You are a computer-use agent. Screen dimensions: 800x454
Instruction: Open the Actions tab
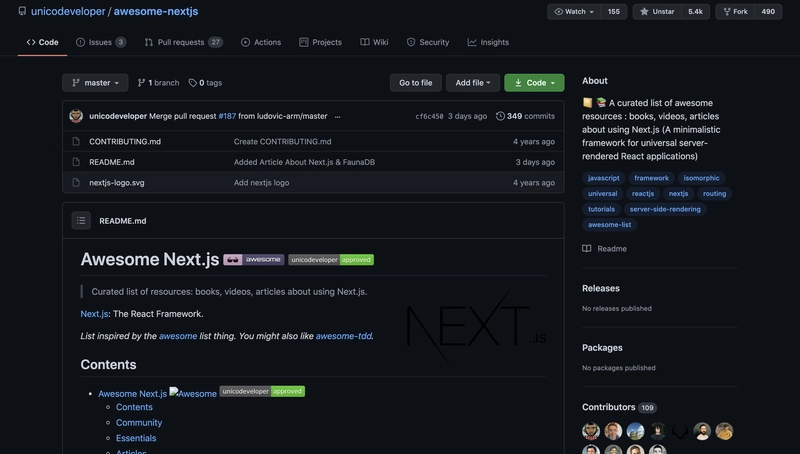pos(261,42)
